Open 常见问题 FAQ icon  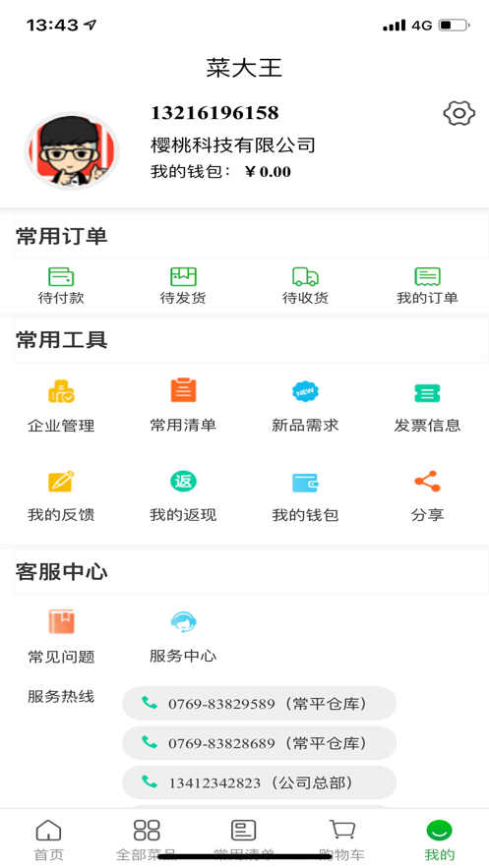pos(61,621)
